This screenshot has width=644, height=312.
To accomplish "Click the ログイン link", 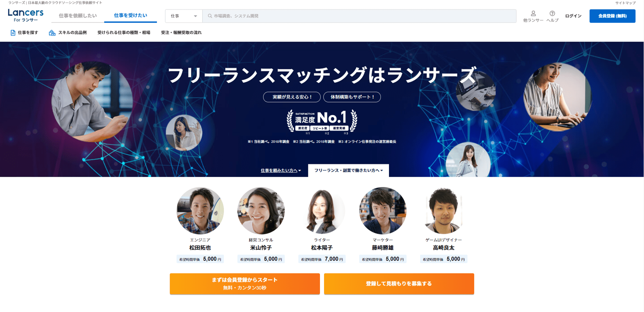I will 573,16.
